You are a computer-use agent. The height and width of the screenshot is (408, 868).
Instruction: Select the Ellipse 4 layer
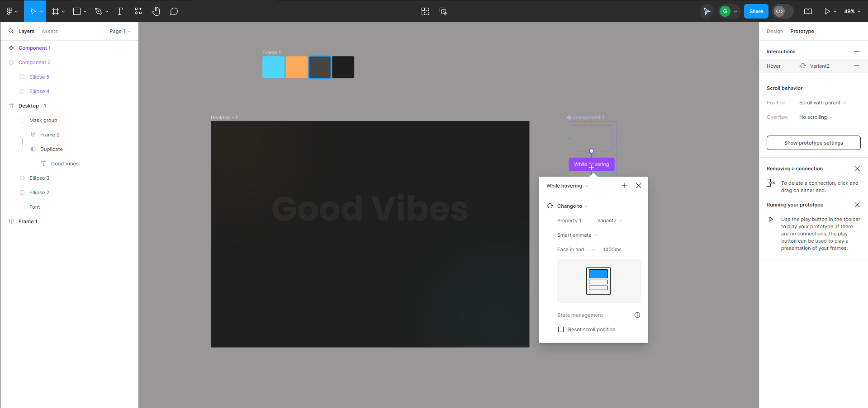tap(40, 91)
